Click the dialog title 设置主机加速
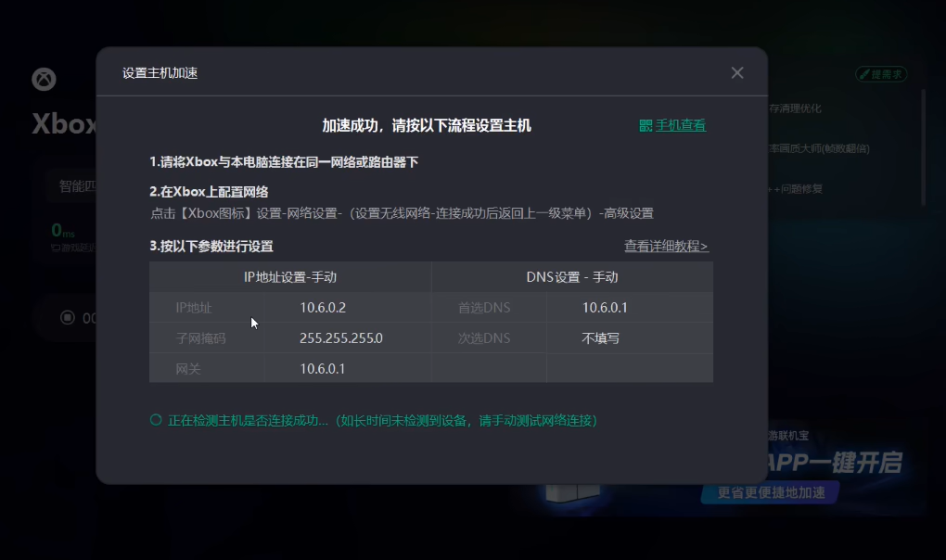This screenshot has height=560, width=946. [160, 73]
